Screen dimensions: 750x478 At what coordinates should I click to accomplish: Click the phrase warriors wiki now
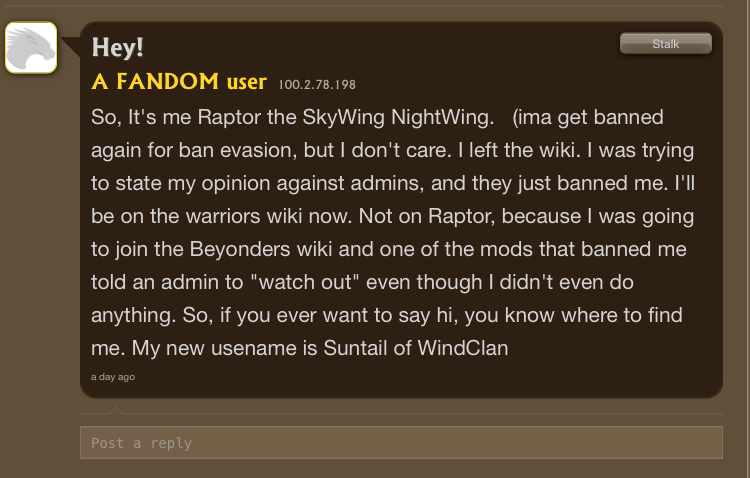(269, 216)
